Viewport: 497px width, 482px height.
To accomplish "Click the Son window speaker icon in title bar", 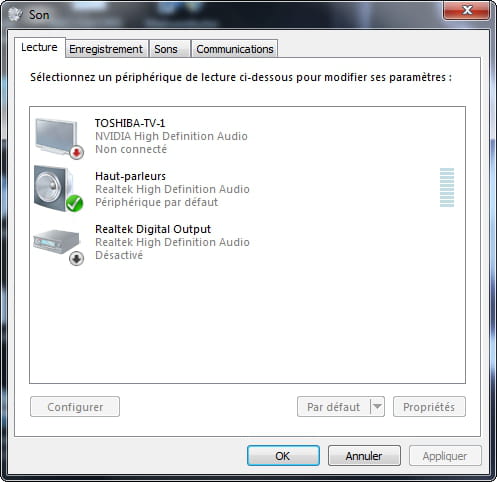I will tap(15, 15).
